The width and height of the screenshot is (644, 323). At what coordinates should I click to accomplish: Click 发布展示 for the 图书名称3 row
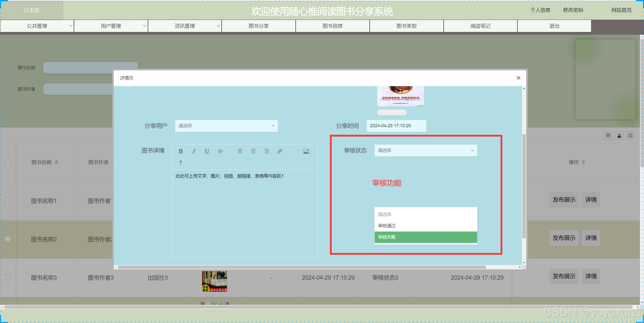(x=564, y=276)
